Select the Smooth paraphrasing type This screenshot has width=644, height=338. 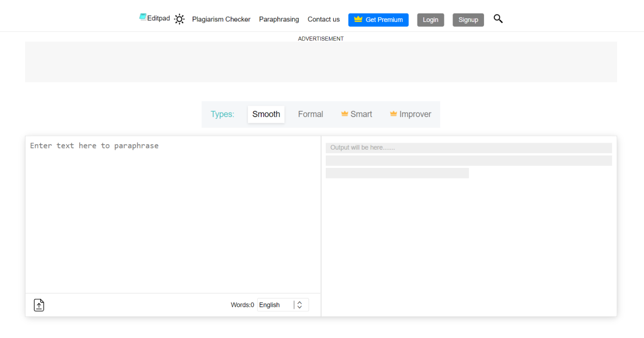tap(266, 114)
